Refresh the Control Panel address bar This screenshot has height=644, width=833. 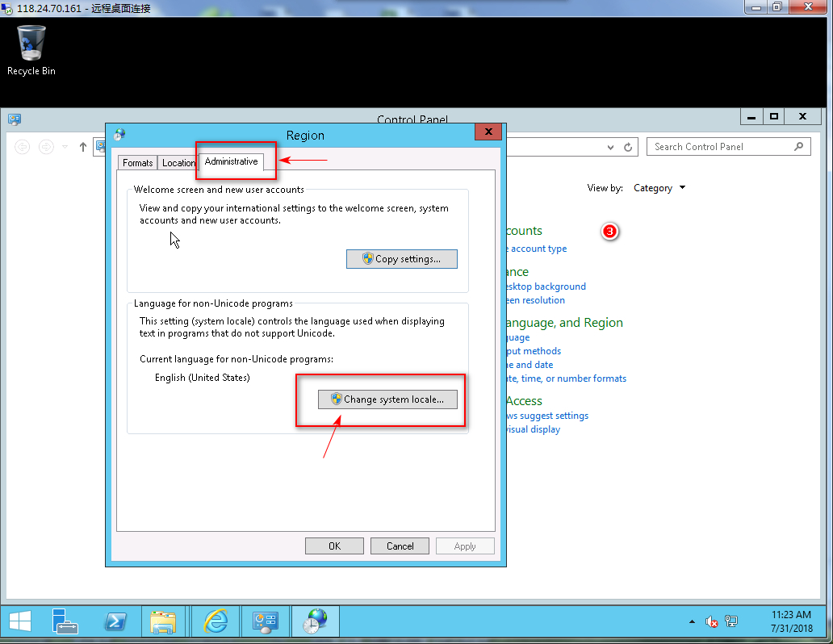[628, 147]
